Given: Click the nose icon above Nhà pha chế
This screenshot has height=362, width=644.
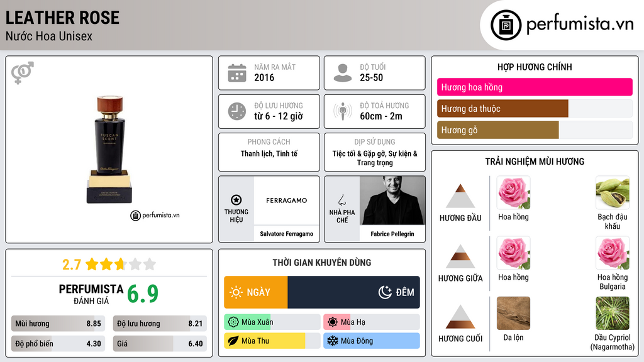Looking at the screenshot, I should [x=341, y=200].
